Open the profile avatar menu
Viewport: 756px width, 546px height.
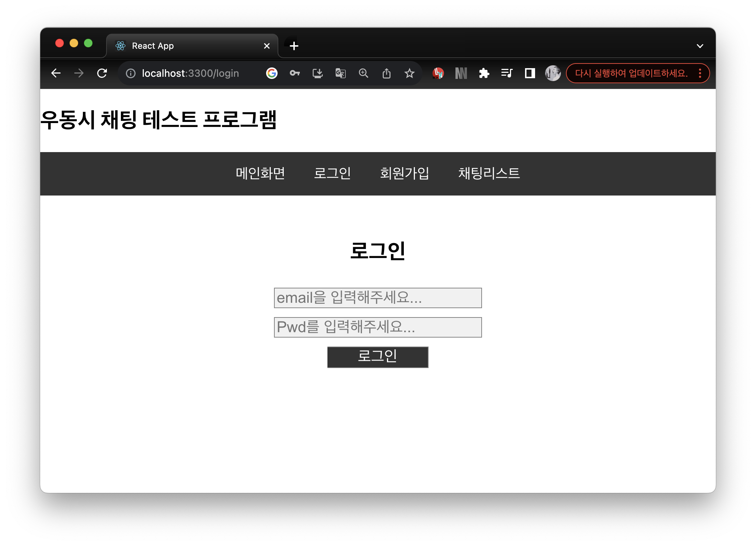click(553, 73)
